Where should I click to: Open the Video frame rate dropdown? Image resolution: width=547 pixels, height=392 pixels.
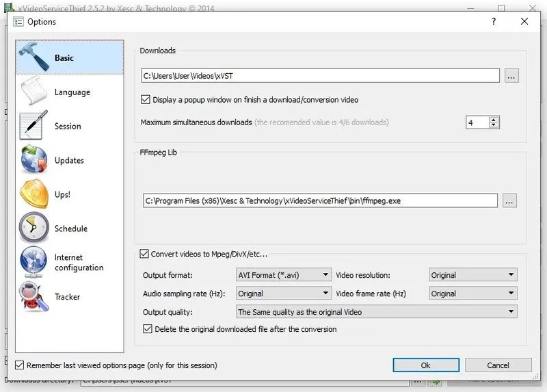coord(472,293)
